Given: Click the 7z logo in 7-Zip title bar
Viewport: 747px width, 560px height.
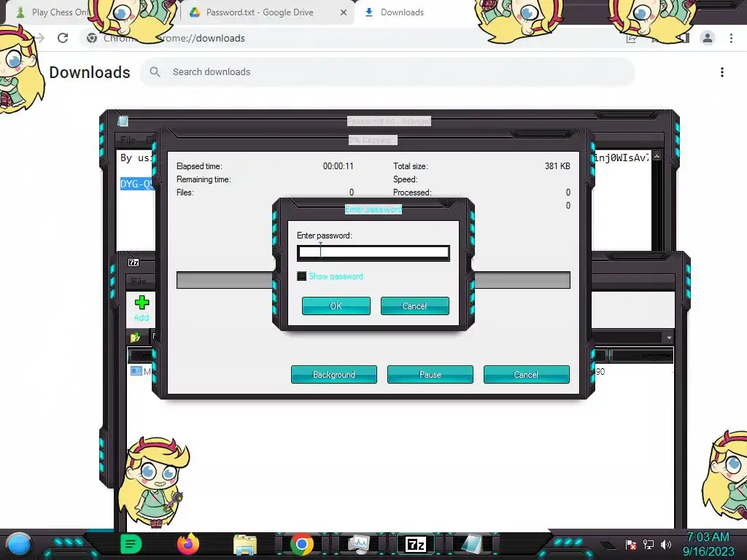Looking at the screenshot, I should pyautogui.click(x=133, y=262).
